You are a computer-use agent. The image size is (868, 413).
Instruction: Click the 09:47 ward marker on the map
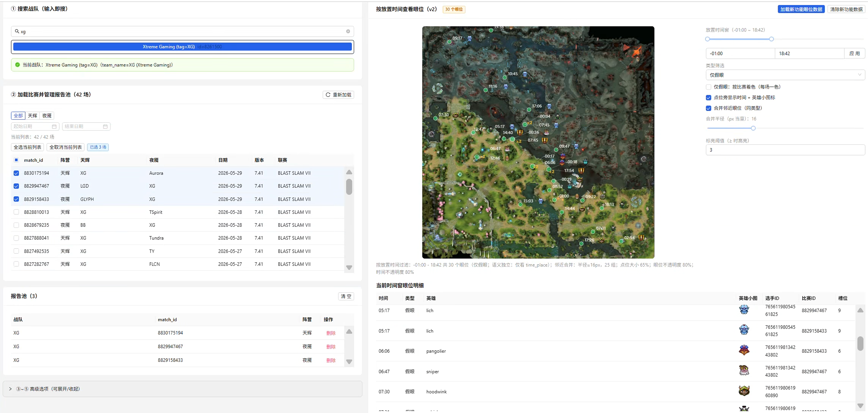click(x=556, y=150)
